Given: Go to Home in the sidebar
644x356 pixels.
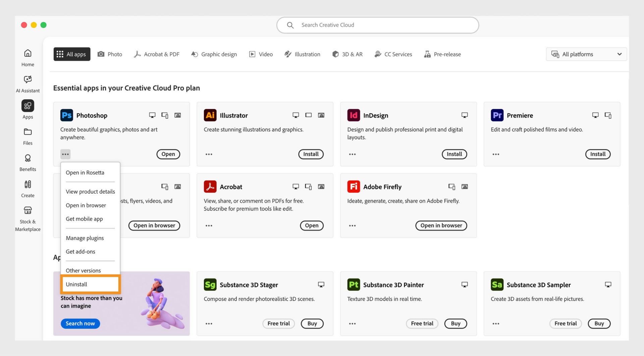Looking at the screenshot, I should tap(28, 58).
